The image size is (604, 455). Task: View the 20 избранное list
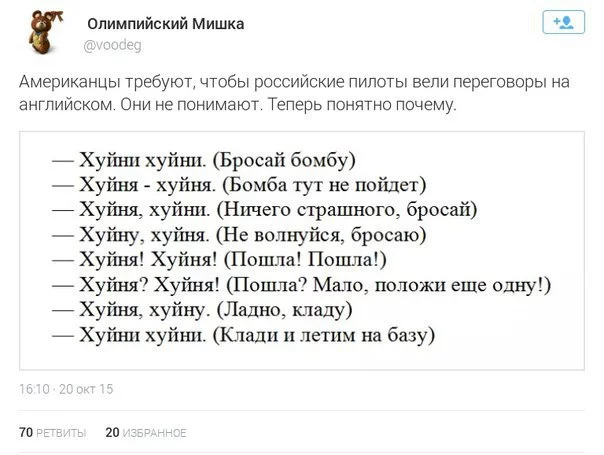[x=146, y=432]
